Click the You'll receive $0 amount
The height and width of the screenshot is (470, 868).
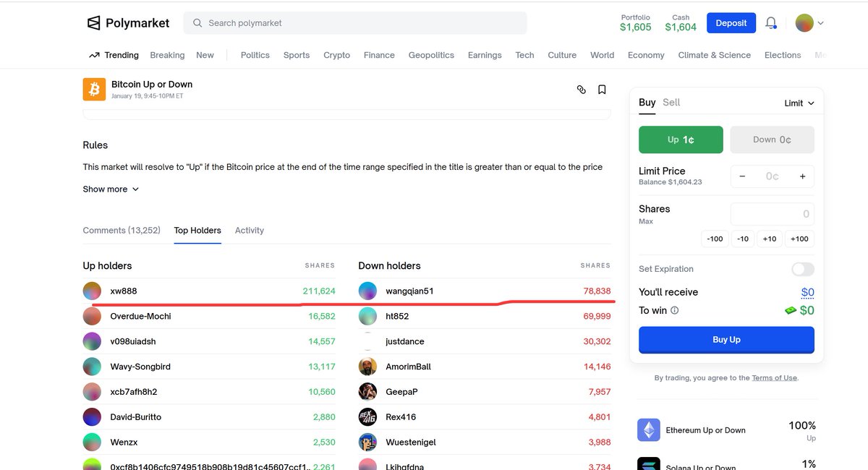click(x=808, y=293)
